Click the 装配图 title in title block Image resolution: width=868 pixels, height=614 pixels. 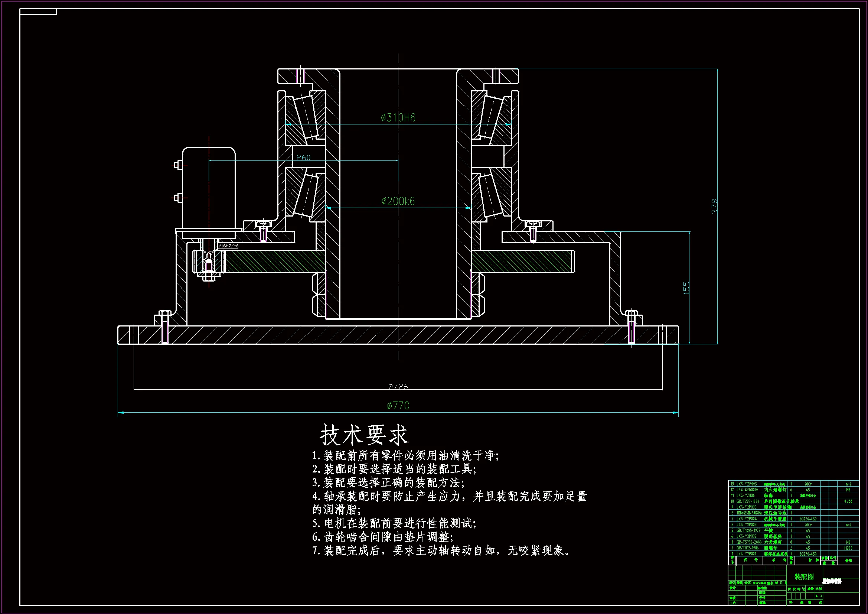pyautogui.click(x=804, y=577)
